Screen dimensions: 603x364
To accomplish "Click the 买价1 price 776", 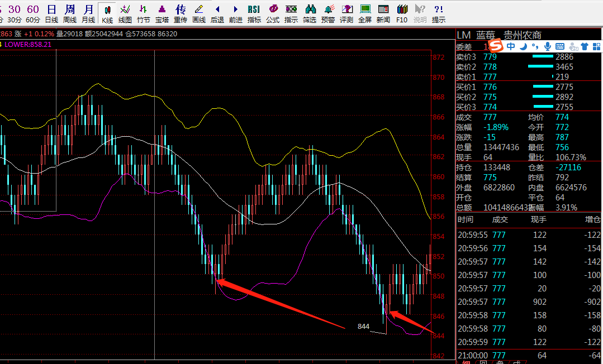I will (x=490, y=87).
